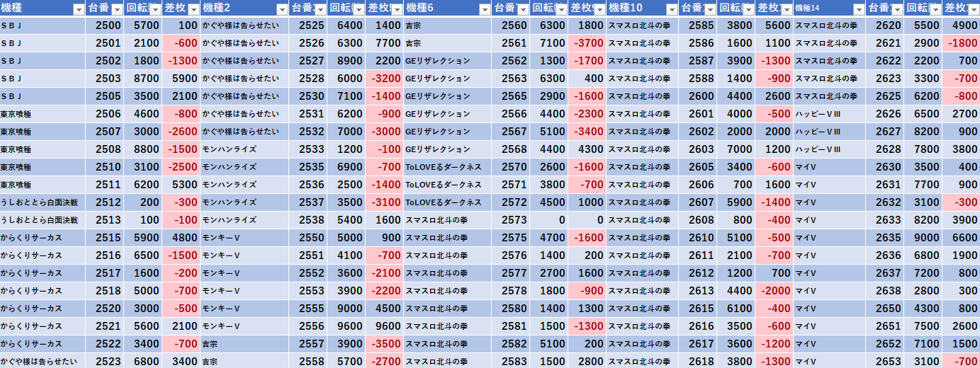Select the マイV cell in row 2630
This screenshot has height=368, width=980.
(830, 166)
